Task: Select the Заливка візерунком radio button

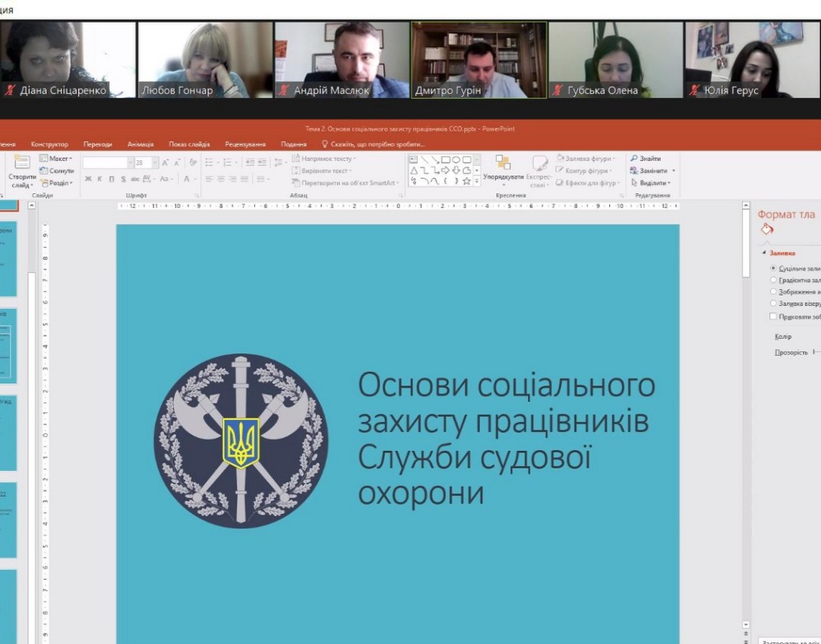Action: 774,303
